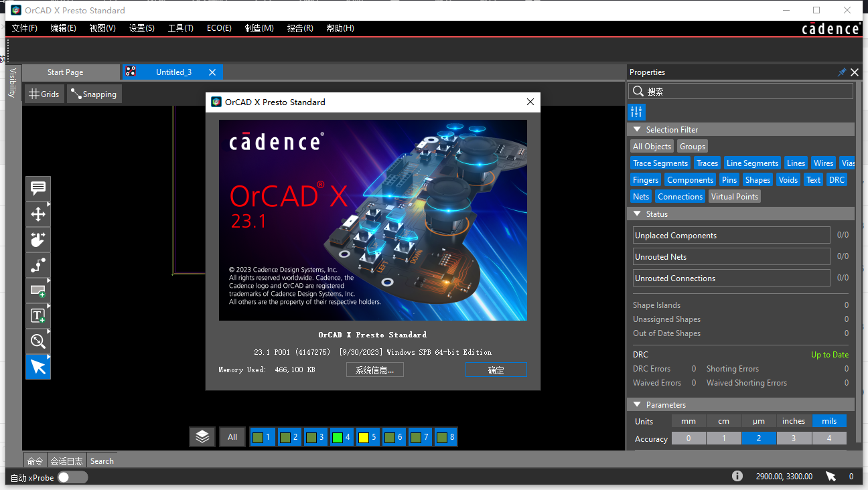Toggle Virtual Points selection filter
Viewport: 868px width, 490px height.
[x=735, y=197]
